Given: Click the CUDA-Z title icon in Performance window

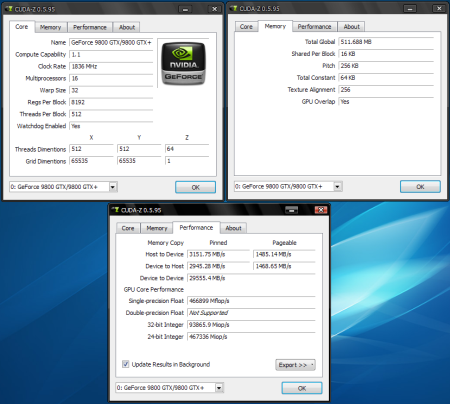Looking at the screenshot, I should [115, 210].
